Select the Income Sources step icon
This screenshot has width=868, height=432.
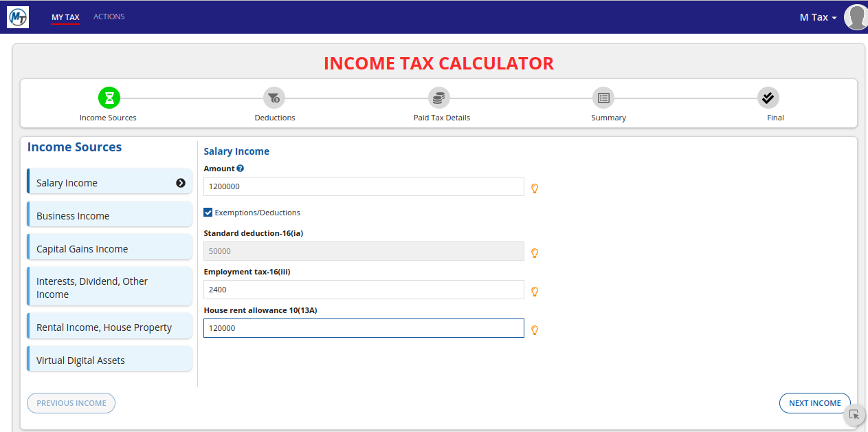click(109, 98)
